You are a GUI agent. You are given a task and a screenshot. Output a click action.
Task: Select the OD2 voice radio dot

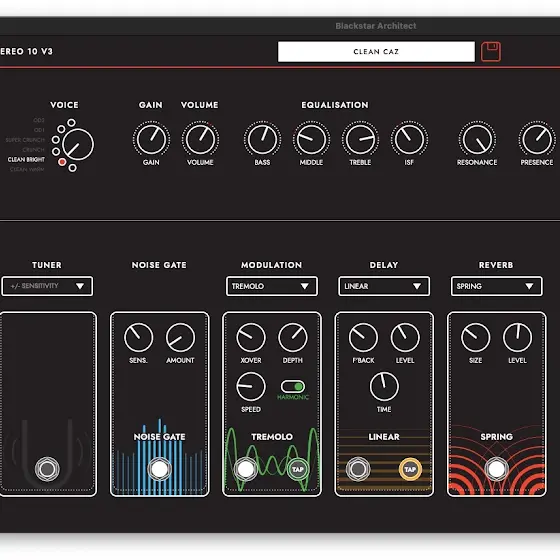[71, 123]
